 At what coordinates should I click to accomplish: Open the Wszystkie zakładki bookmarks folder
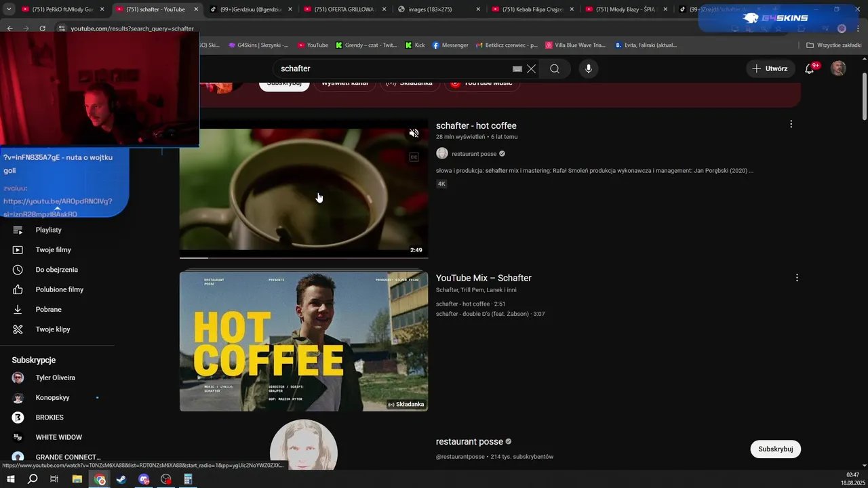click(x=833, y=45)
